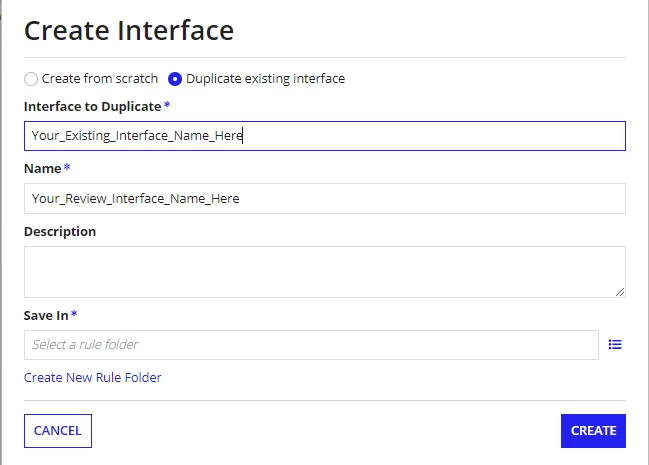
Task: Click the description resize handle corner
Action: (x=620, y=292)
